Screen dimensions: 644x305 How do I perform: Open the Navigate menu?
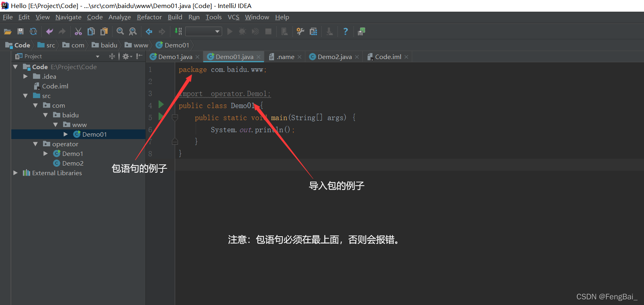(x=68, y=17)
